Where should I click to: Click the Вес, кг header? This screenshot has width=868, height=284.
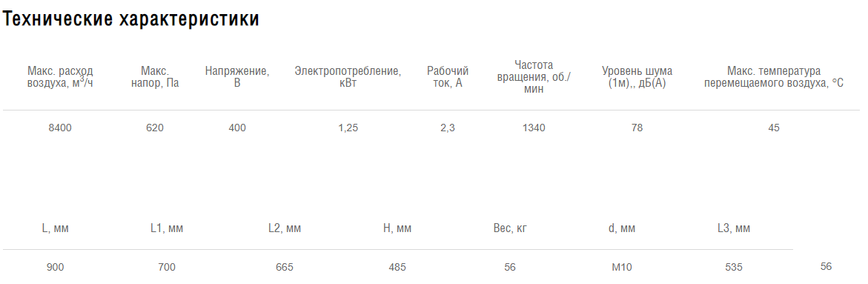coord(510,228)
